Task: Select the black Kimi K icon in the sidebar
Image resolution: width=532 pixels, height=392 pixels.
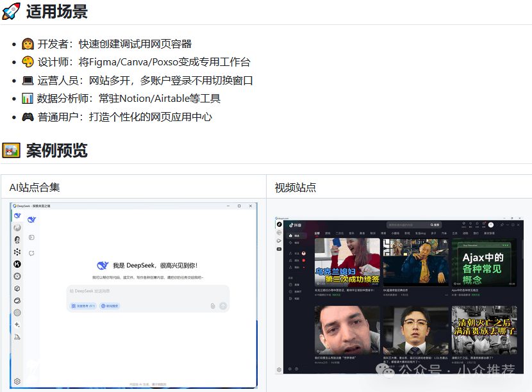Action: click(17, 264)
